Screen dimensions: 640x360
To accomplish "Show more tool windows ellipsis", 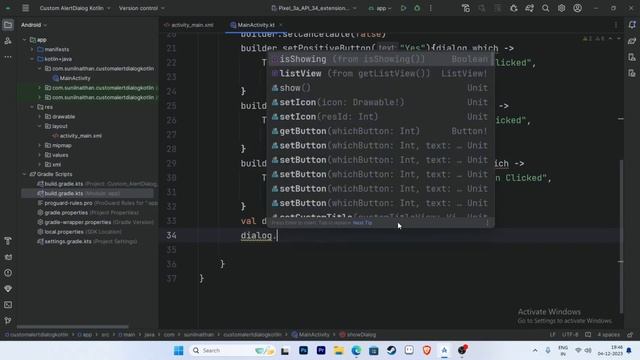I will 8,57.
